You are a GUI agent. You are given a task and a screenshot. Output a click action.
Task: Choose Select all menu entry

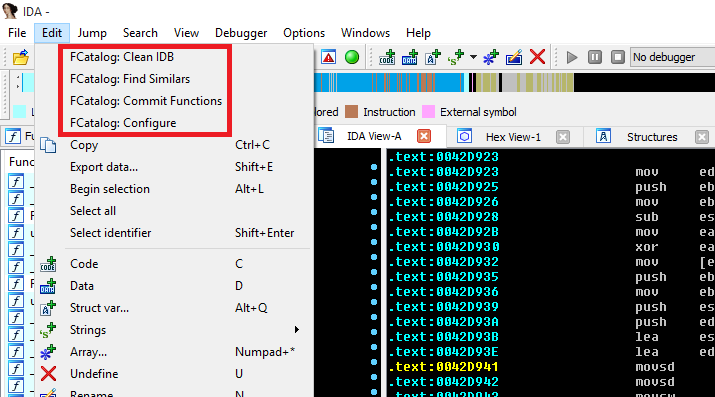click(x=174, y=211)
